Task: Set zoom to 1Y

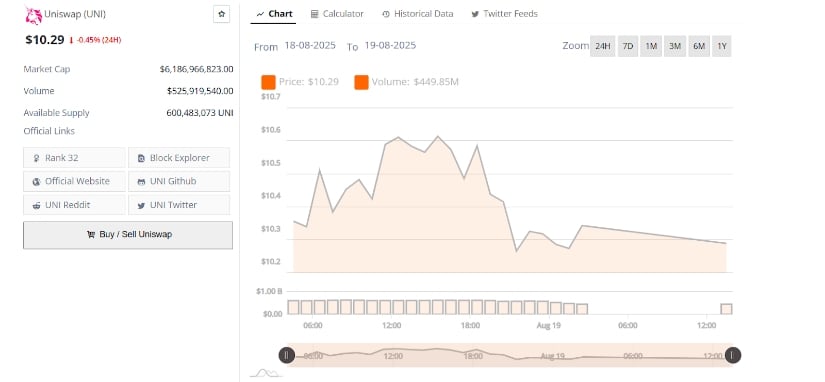Action: [x=722, y=46]
